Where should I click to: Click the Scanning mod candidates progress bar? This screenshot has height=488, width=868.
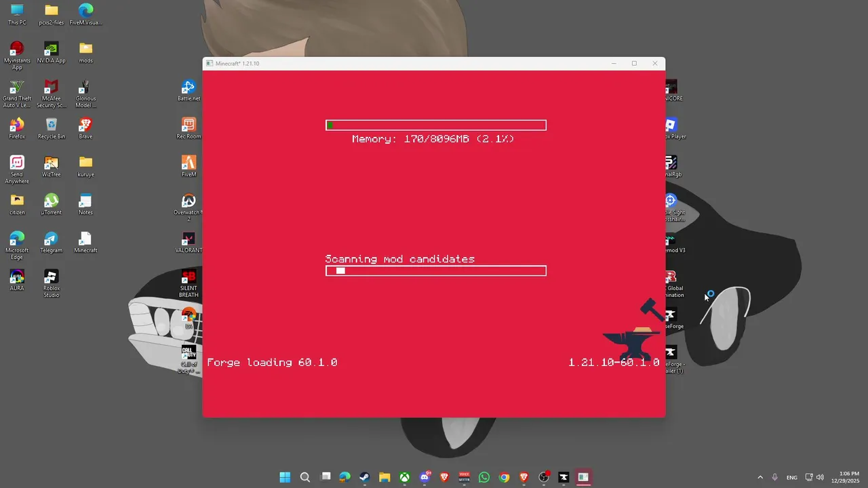coord(435,271)
